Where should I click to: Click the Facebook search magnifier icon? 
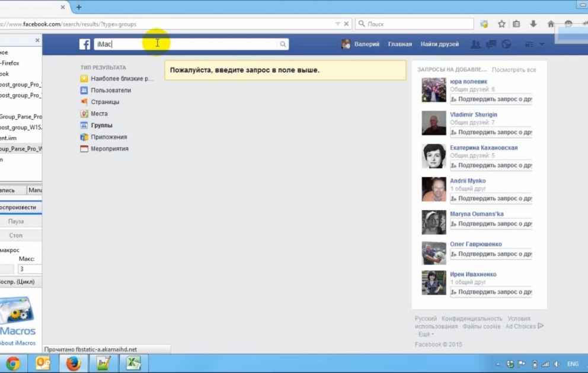283,44
